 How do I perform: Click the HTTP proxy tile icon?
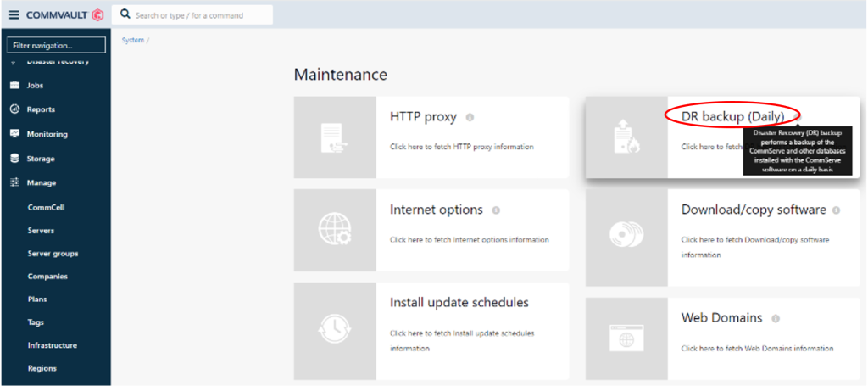click(334, 138)
